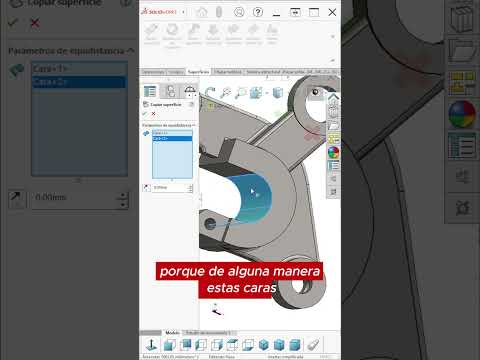The image size is (480, 360).
Task: Click the Zoom to Area magnifier icon
Action: point(240,93)
